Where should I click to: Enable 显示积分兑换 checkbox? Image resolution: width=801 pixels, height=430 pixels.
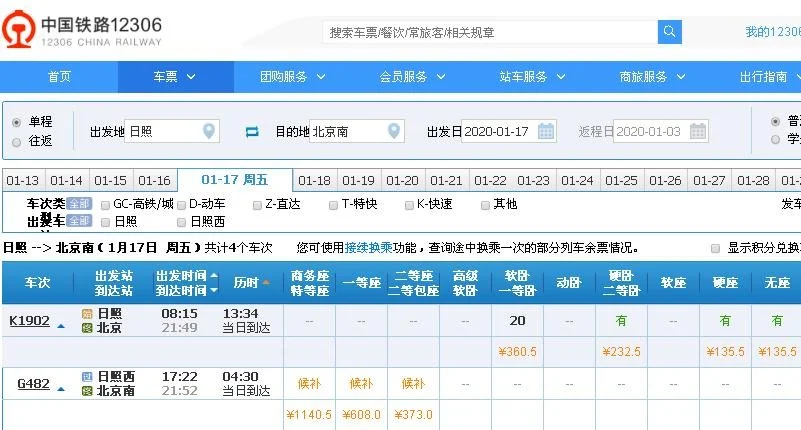click(x=716, y=248)
